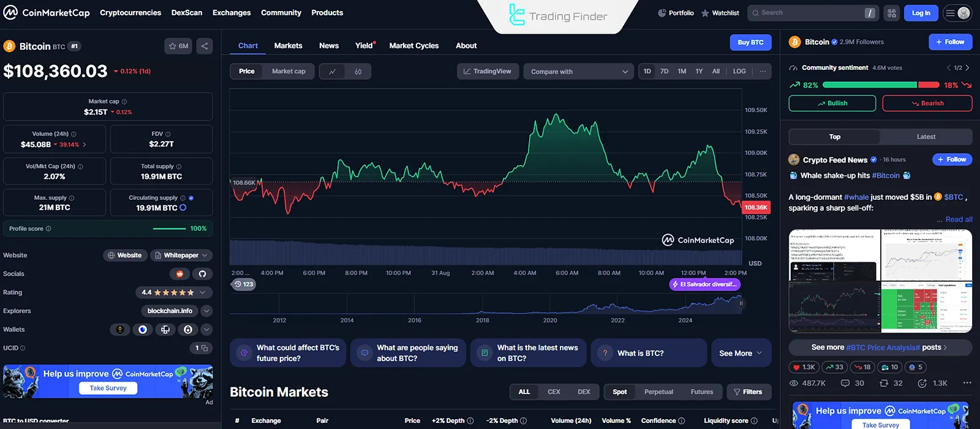
Task: Open Compare with dropdown
Action: point(579,72)
